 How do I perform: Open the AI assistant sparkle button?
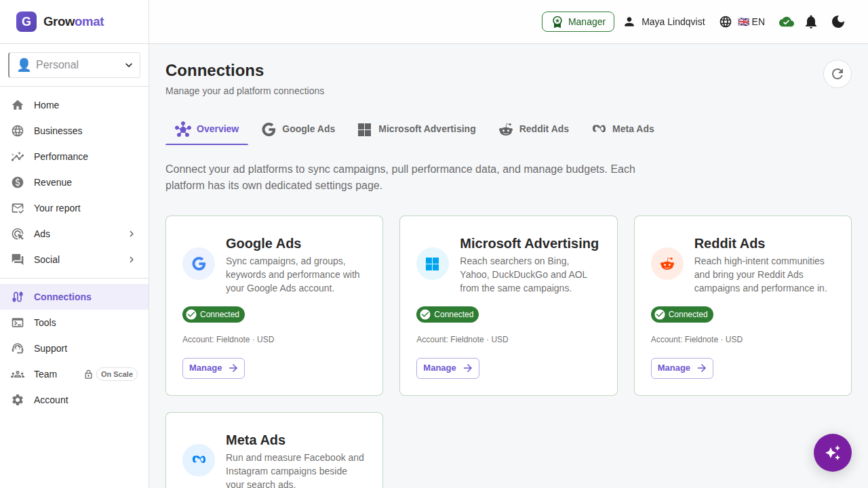click(833, 453)
